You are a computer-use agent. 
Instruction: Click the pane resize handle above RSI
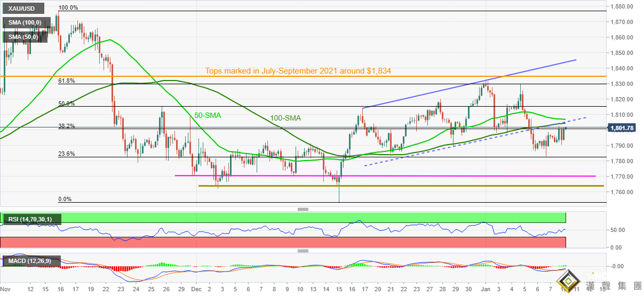[303, 209]
